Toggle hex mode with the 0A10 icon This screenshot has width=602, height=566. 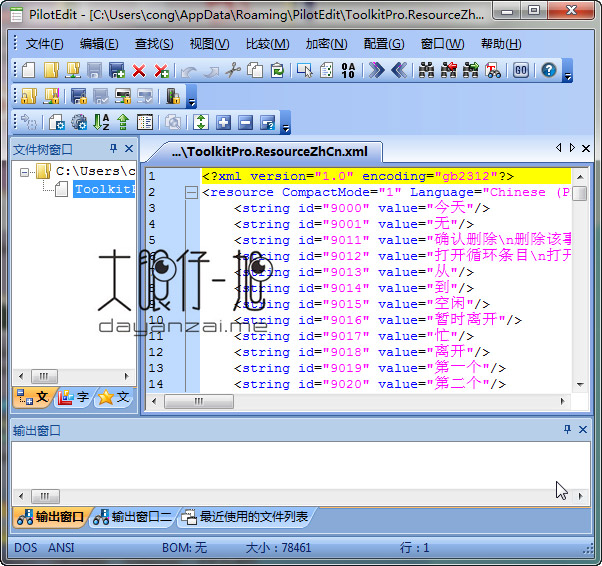348,70
